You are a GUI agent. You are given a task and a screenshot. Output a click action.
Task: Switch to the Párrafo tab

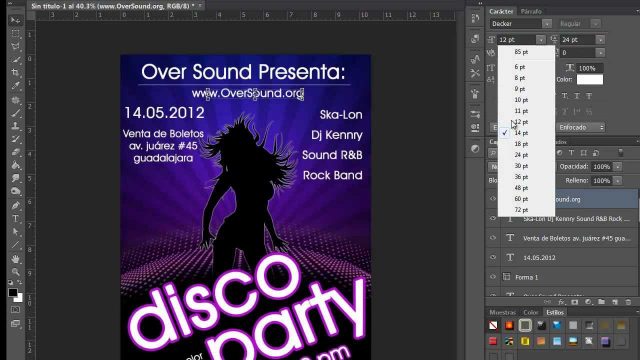[531, 11]
